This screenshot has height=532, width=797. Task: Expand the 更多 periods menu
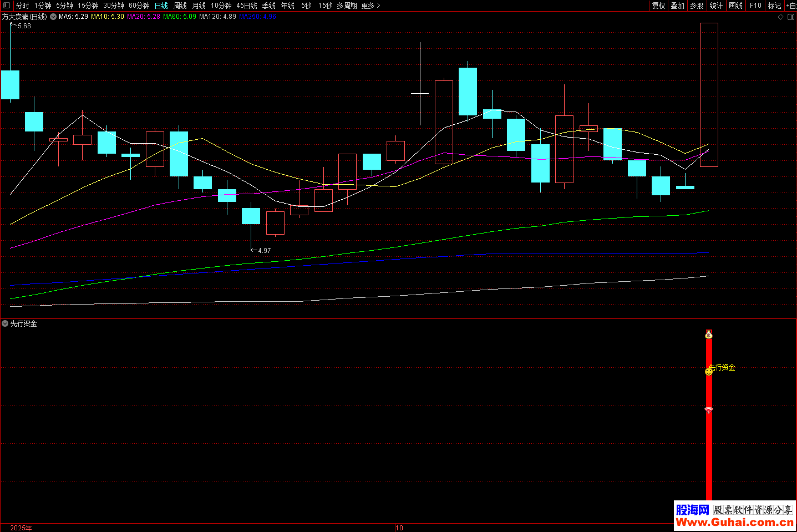(x=370, y=6)
